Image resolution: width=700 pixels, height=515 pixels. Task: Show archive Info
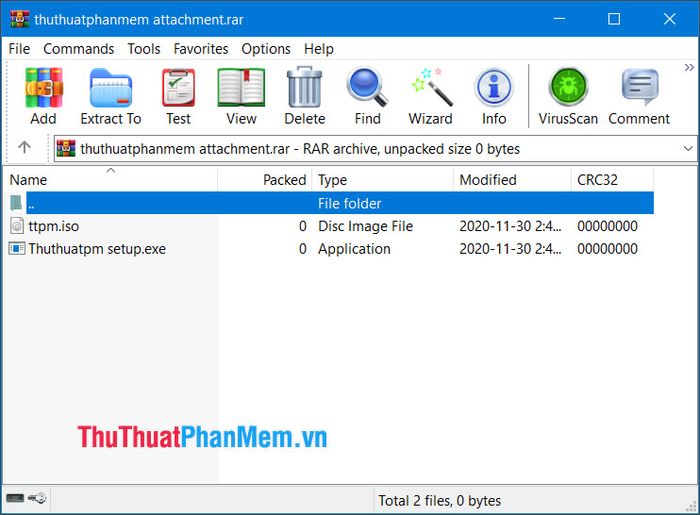pyautogui.click(x=494, y=87)
